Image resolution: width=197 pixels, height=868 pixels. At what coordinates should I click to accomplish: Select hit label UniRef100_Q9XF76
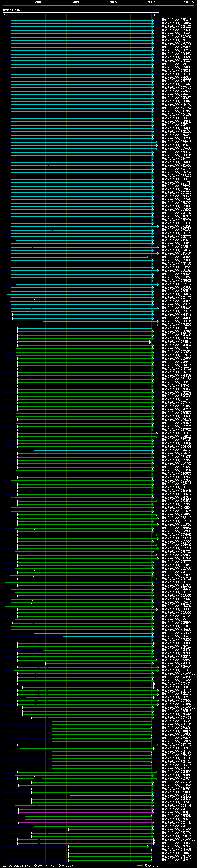click(x=177, y=328)
